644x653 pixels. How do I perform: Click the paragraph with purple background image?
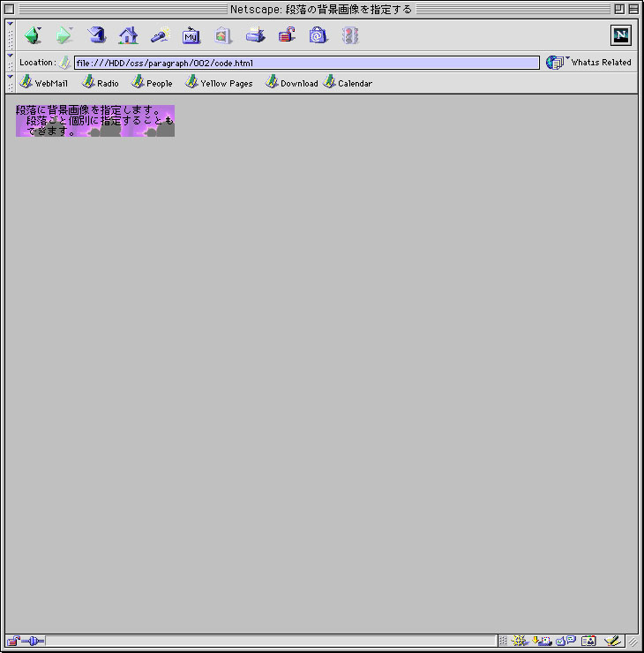[95, 121]
